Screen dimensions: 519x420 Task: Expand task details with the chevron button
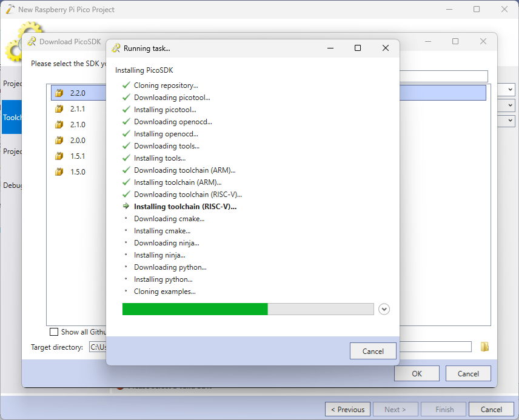click(384, 309)
